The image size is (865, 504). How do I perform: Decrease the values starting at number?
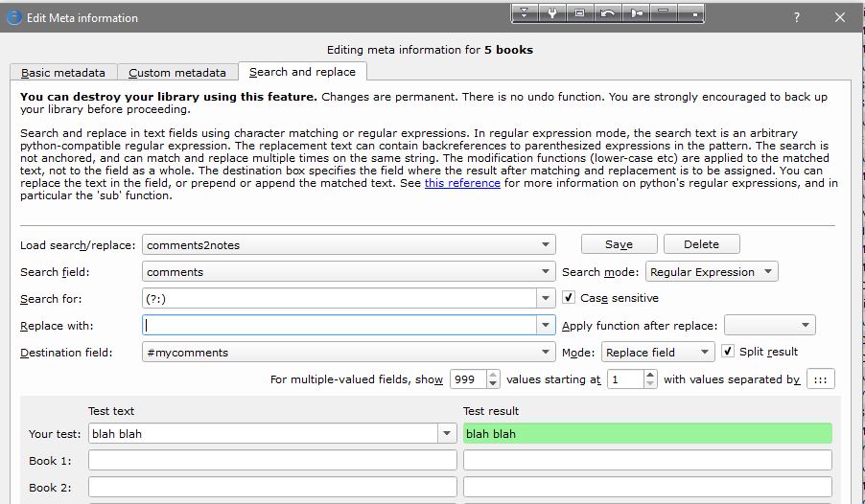650,384
